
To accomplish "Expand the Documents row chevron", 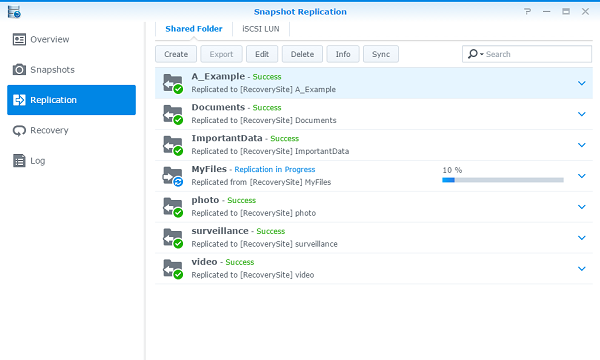I will pos(582,114).
